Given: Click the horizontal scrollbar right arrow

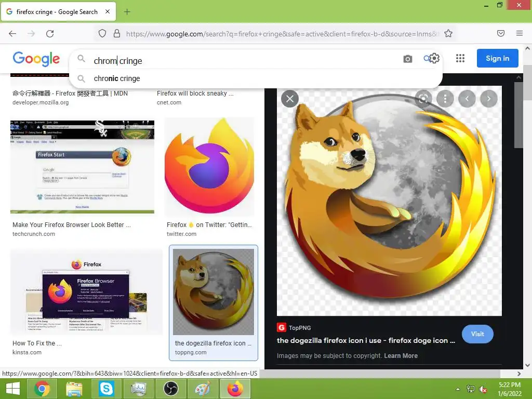Looking at the screenshot, I should 519,374.
